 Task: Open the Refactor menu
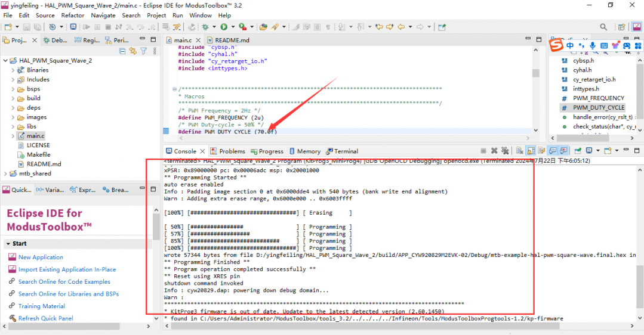click(x=73, y=15)
